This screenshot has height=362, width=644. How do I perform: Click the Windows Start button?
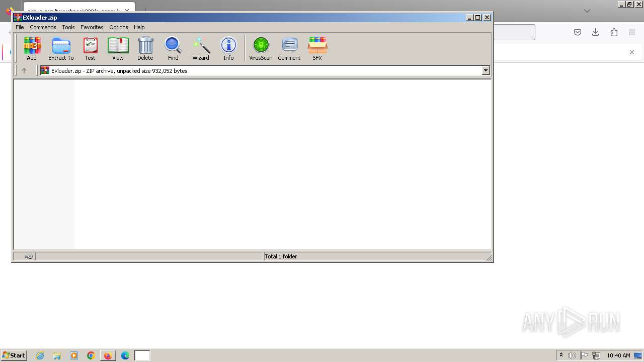(x=14, y=355)
